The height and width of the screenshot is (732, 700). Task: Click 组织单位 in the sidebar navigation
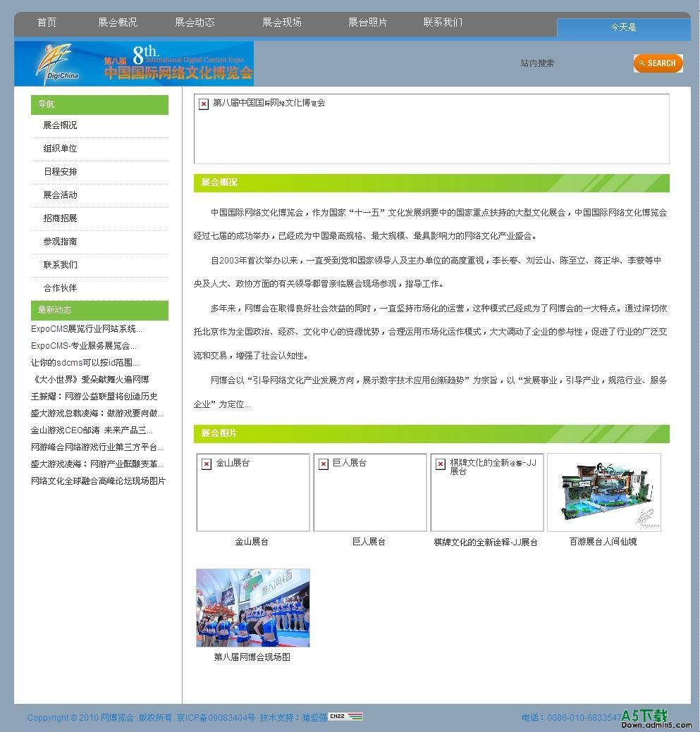tap(60, 149)
